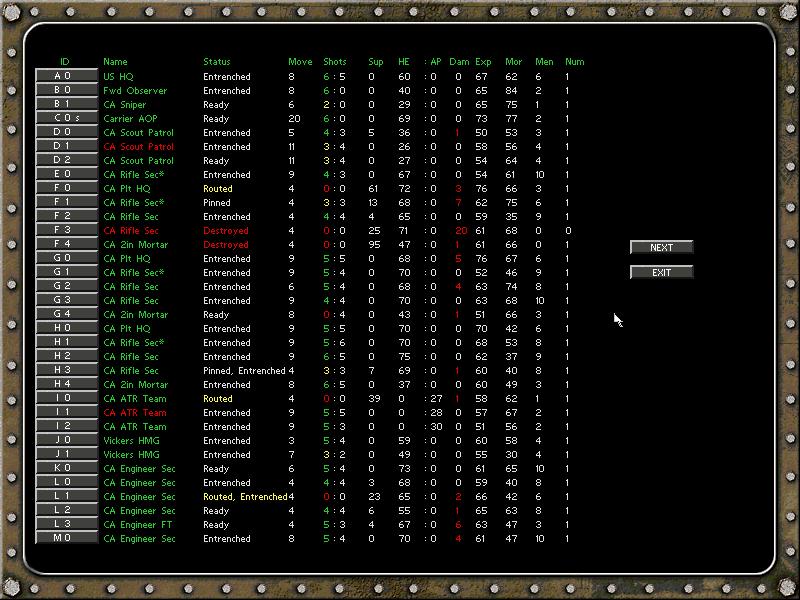800x600 pixels.
Task: Click the Name column header
Action: point(115,62)
